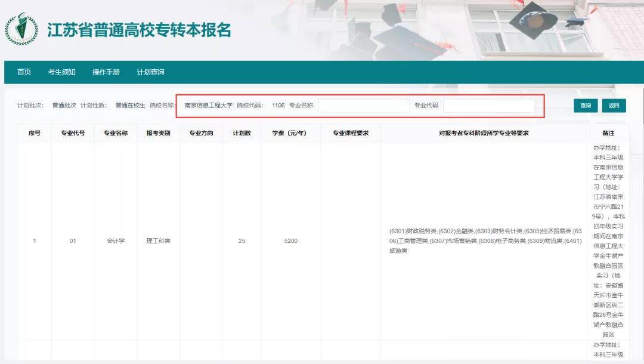Viewport: 644px width, 364px height.
Task: Click the 计划数 column header
Action: [241, 132]
